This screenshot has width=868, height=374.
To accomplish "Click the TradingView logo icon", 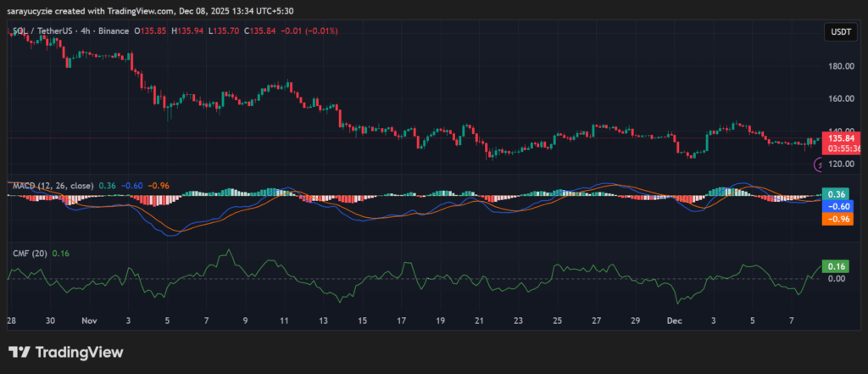I will 20,352.
